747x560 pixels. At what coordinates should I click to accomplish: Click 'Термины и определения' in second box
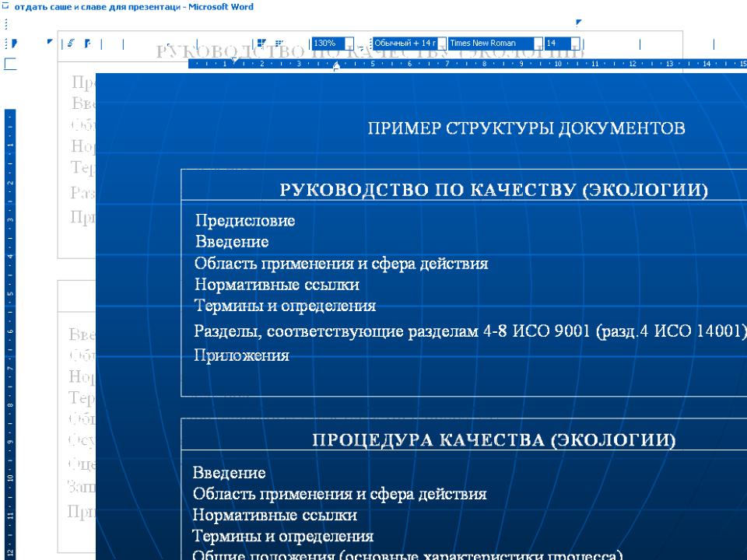[x=283, y=536]
